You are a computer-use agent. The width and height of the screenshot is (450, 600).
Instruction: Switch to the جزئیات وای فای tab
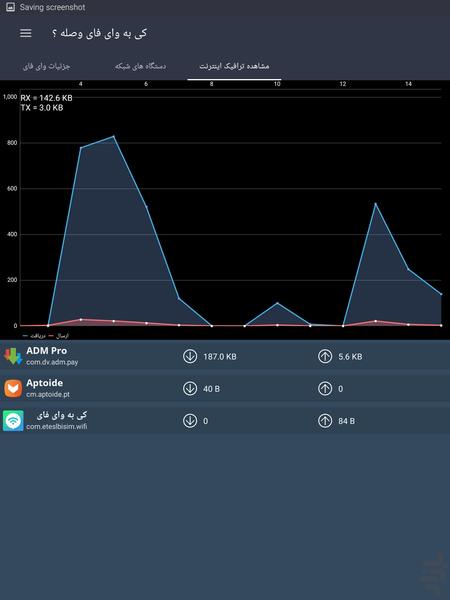tap(47, 66)
